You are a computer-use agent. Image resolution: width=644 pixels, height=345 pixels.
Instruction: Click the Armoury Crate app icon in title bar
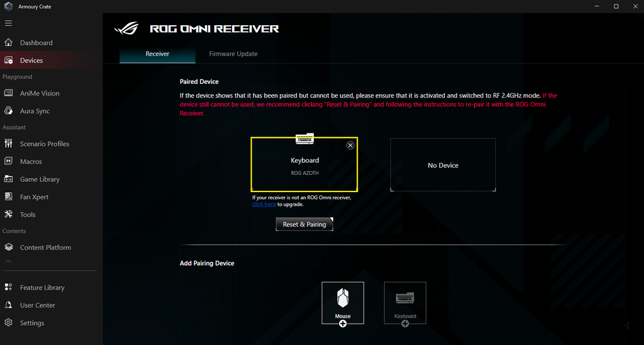8,6
